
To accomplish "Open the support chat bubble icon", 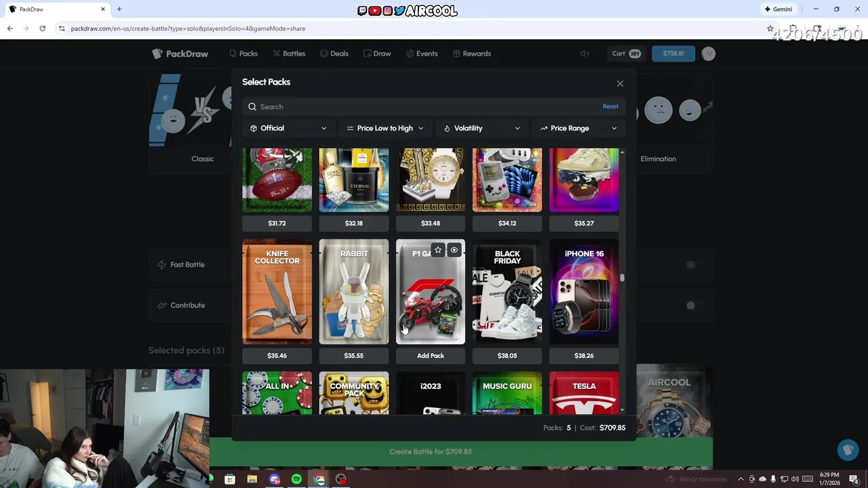I will click(x=848, y=450).
